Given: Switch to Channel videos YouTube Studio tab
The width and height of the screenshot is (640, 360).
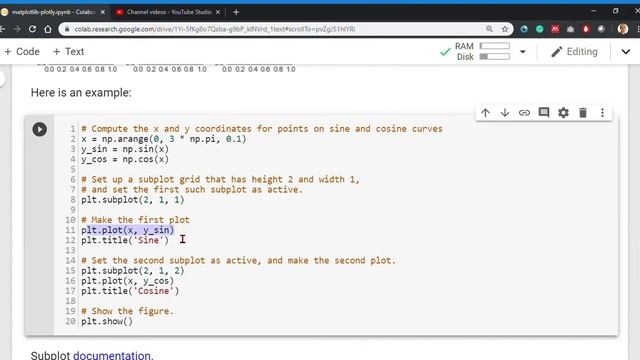Looking at the screenshot, I should click(169, 12).
